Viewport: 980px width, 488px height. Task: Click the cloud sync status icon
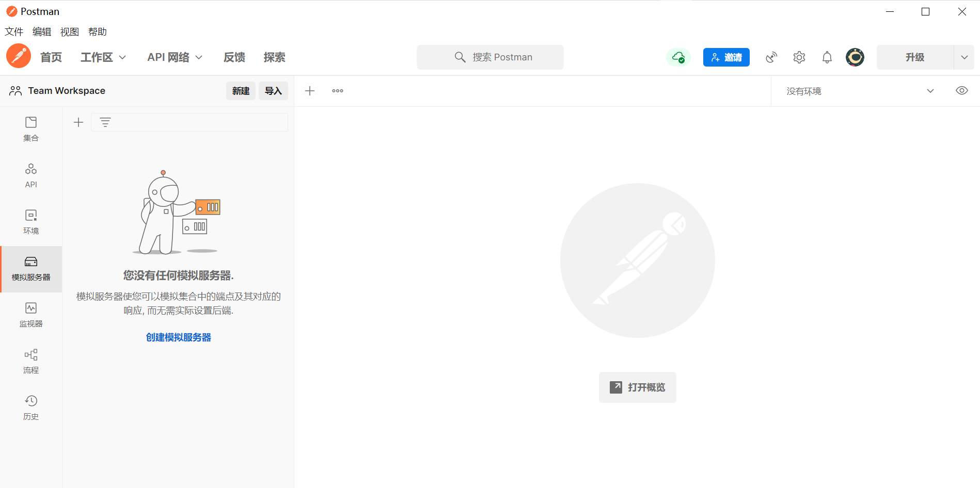click(x=678, y=57)
